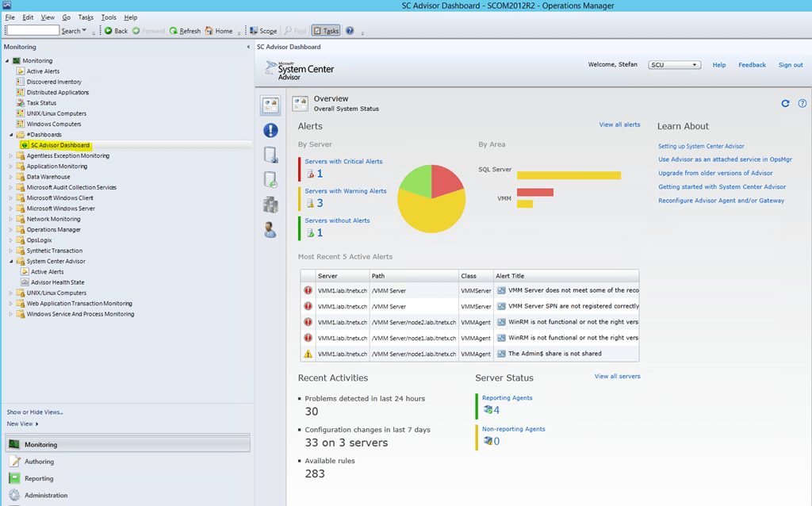
Task: Open the Edit menu
Action: pos(28,17)
